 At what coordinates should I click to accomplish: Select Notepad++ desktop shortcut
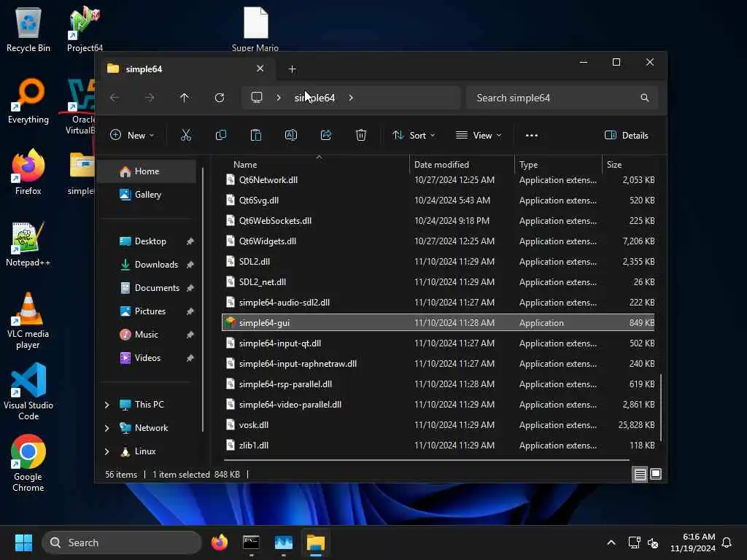(x=28, y=244)
